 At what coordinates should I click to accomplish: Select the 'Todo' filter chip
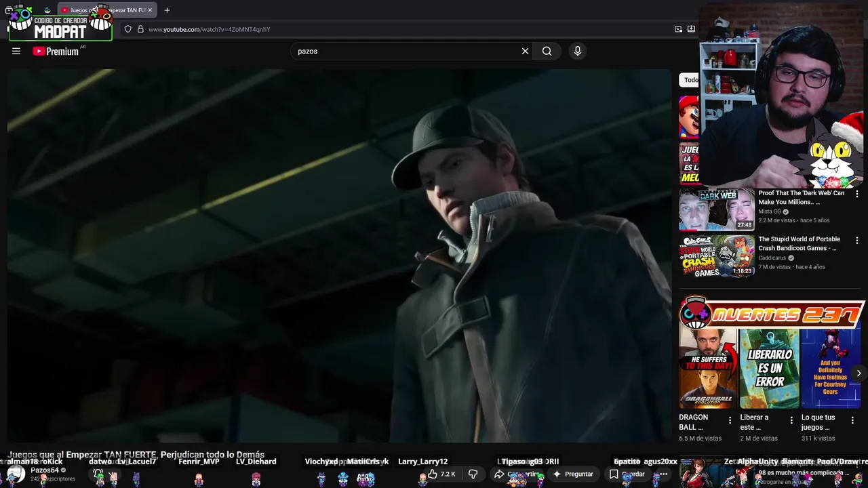[x=690, y=80]
